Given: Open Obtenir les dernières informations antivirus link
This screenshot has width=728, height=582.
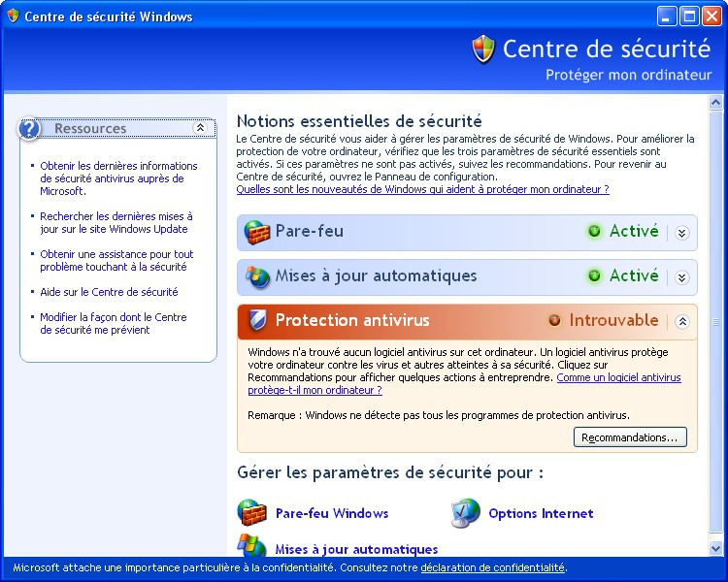Looking at the screenshot, I should coord(118,178).
